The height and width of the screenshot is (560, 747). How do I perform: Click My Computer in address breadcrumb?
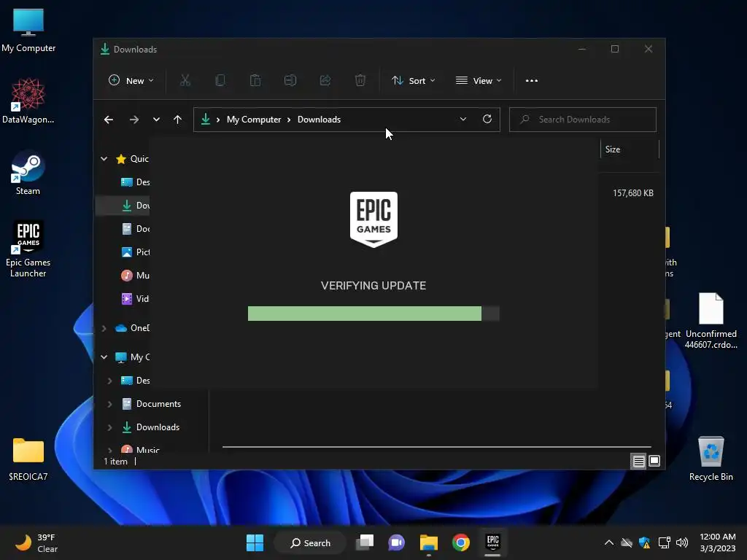coord(253,120)
